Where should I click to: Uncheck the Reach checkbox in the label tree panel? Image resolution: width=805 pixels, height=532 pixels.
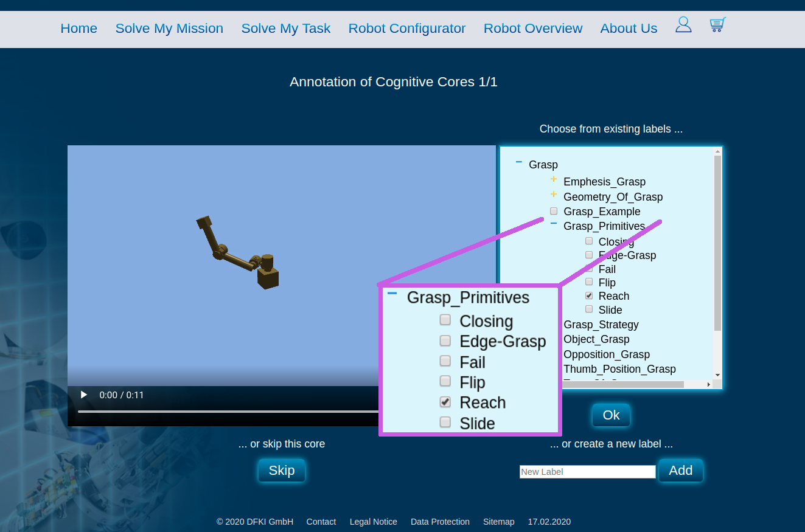(x=589, y=295)
